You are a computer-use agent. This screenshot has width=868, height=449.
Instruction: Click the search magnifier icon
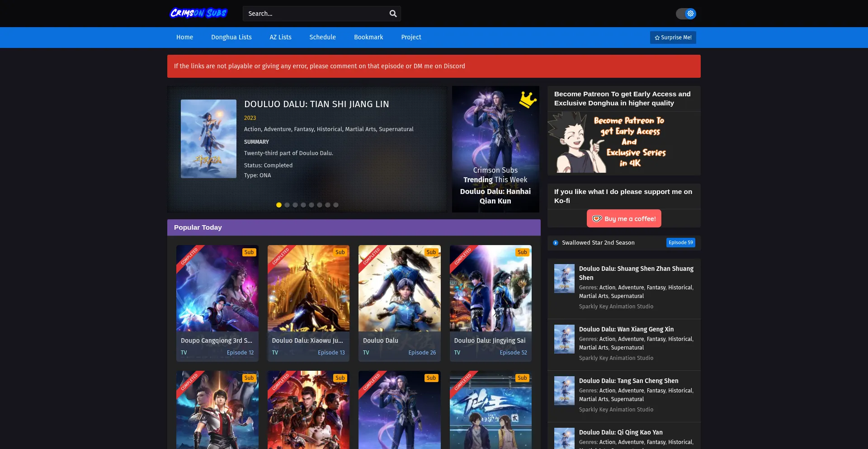(393, 14)
